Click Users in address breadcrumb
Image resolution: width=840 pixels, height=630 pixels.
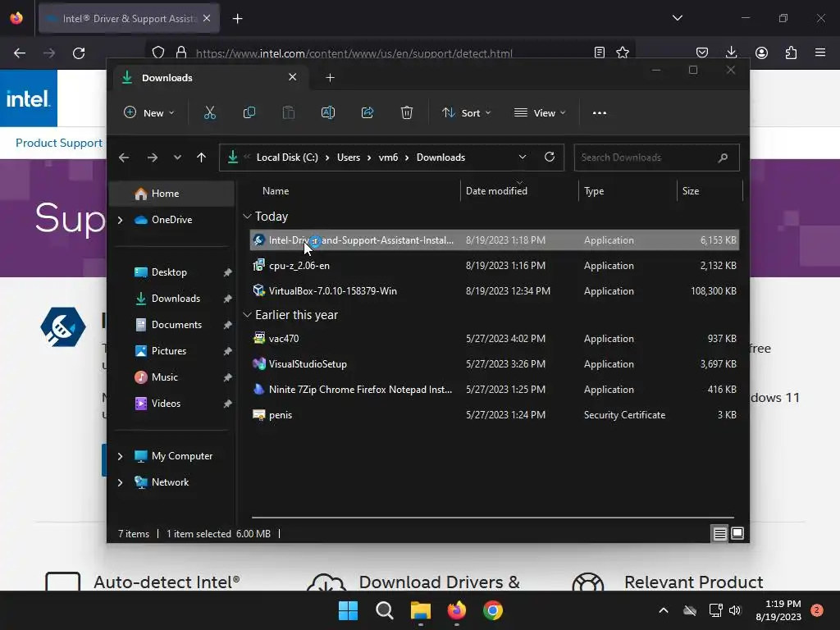[x=349, y=157]
